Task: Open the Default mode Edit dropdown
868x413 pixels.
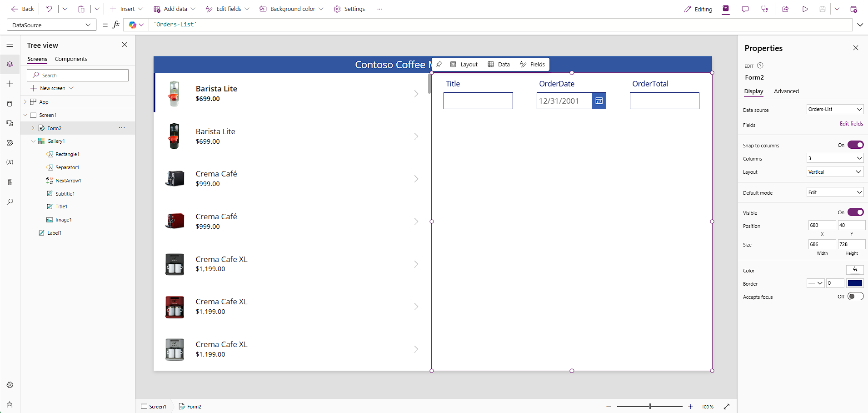Action: (835, 192)
